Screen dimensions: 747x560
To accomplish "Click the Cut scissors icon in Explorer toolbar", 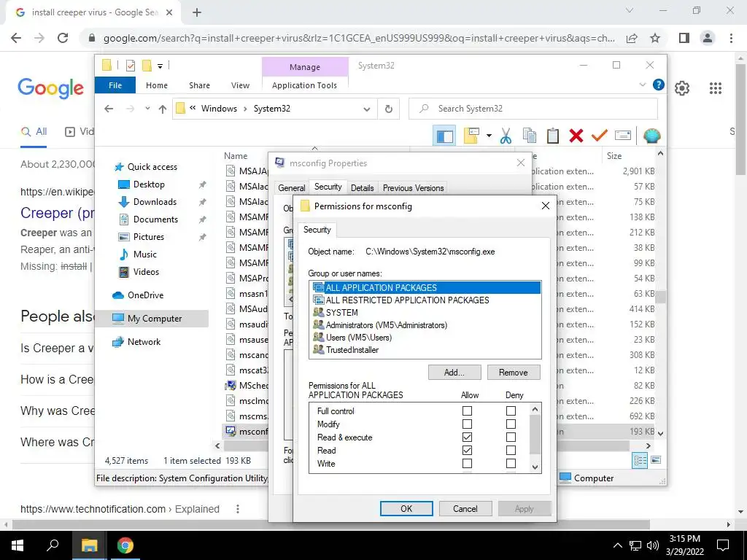I will pyautogui.click(x=506, y=136).
